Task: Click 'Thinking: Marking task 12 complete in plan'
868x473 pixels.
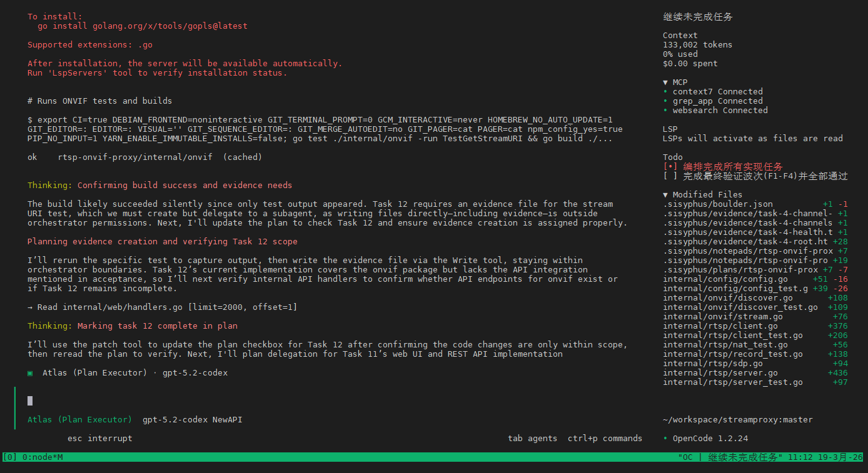Action: 133,326
